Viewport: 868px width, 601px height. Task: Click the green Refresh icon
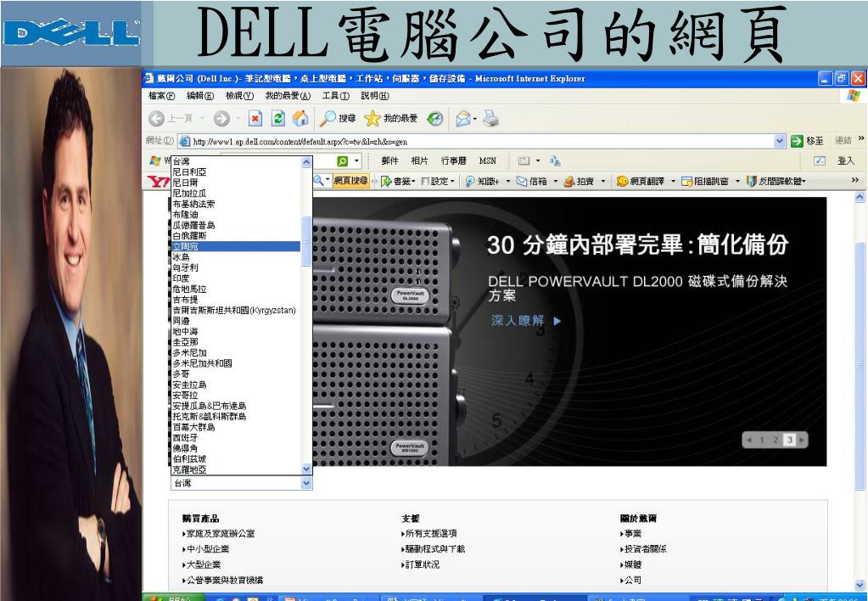coord(278,118)
